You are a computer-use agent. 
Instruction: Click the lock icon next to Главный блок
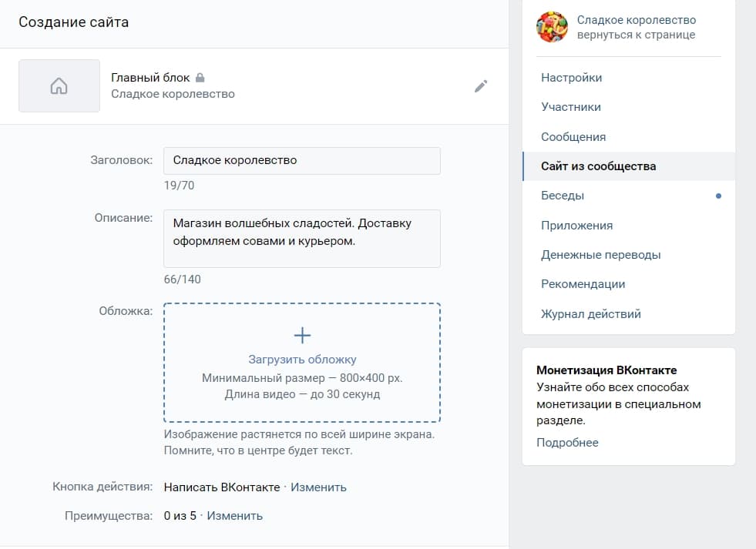tap(198, 76)
